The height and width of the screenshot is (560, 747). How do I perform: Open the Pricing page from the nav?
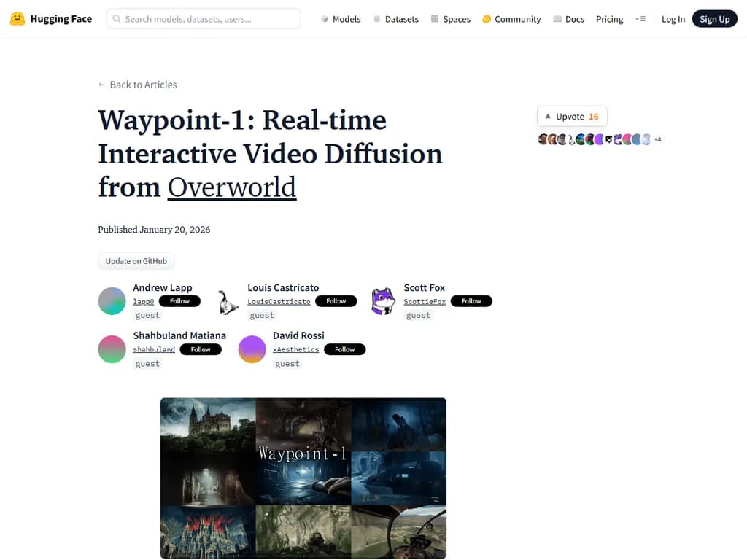pyautogui.click(x=609, y=18)
